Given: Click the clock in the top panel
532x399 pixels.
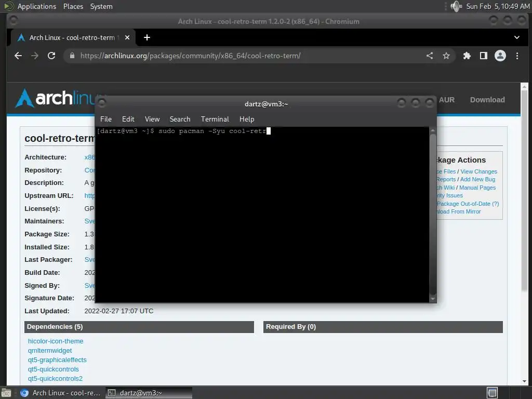Looking at the screenshot, I should click(498, 6).
